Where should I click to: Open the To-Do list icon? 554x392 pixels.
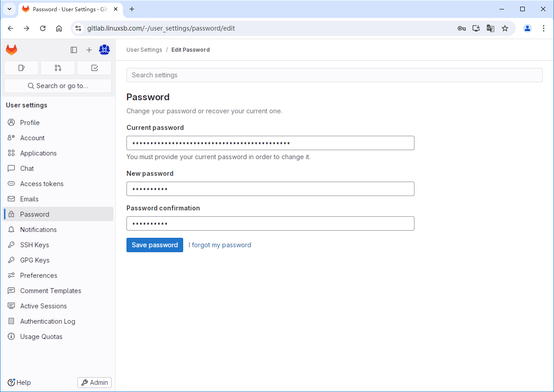click(x=94, y=68)
